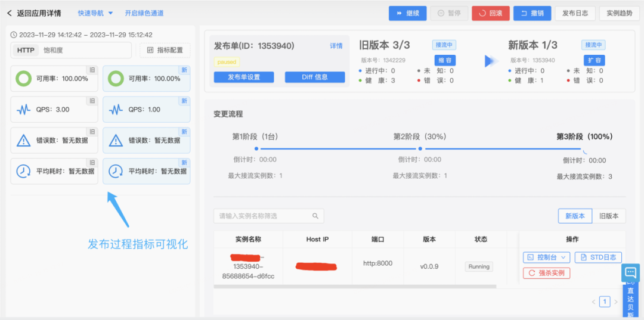Go to the previous page arrow
This screenshot has width=644, height=320.
(x=593, y=302)
